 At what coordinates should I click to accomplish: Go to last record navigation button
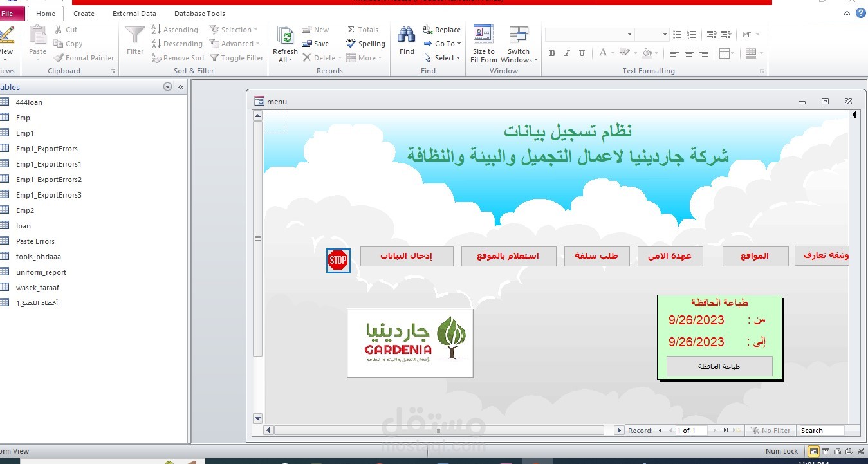725,431
